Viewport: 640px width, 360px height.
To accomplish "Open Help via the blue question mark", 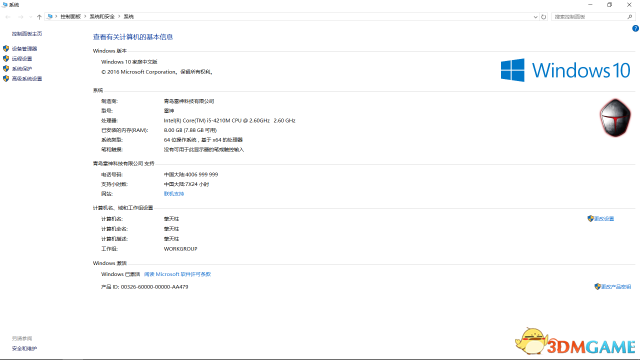I will pos(636,28).
